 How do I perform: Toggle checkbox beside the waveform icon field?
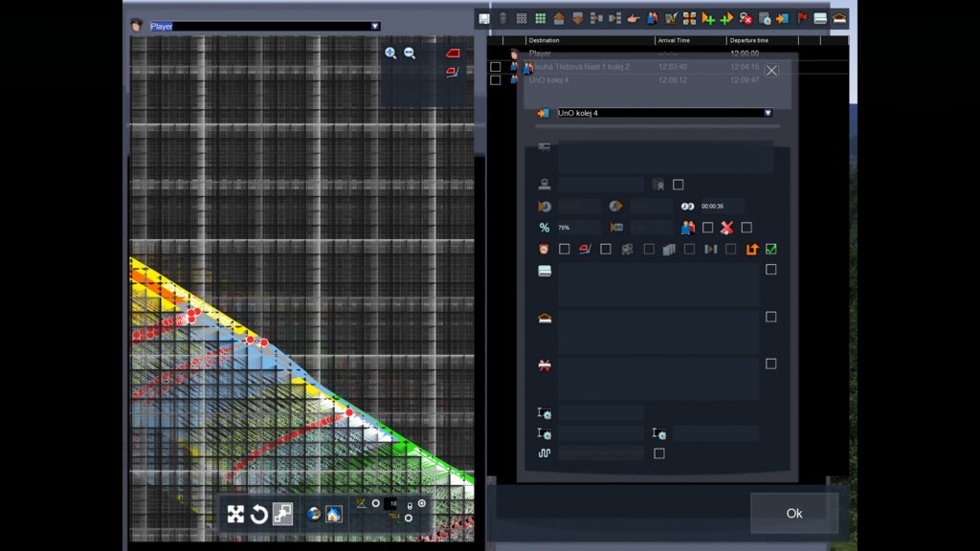[659, 453]
